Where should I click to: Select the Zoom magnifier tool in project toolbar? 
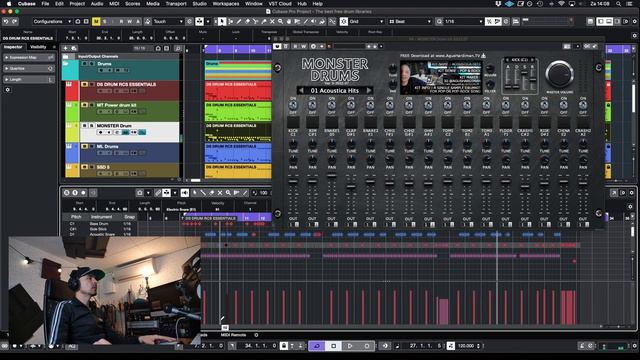(280, 21)
